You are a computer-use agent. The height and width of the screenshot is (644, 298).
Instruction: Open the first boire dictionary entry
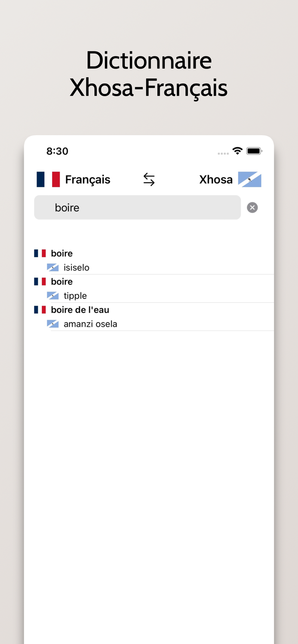(x=61, y=253)
